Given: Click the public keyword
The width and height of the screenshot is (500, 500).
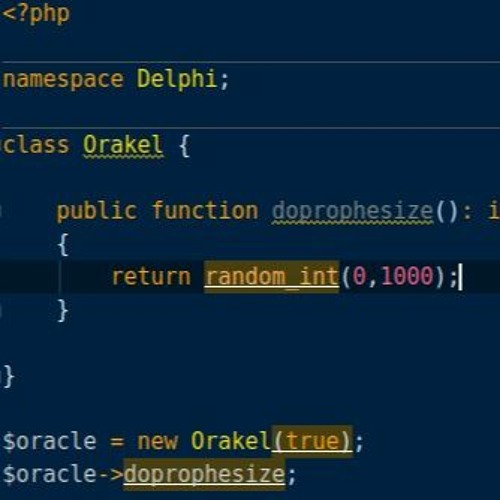Looking at the screenshot, I should click(x=97, y=212).
